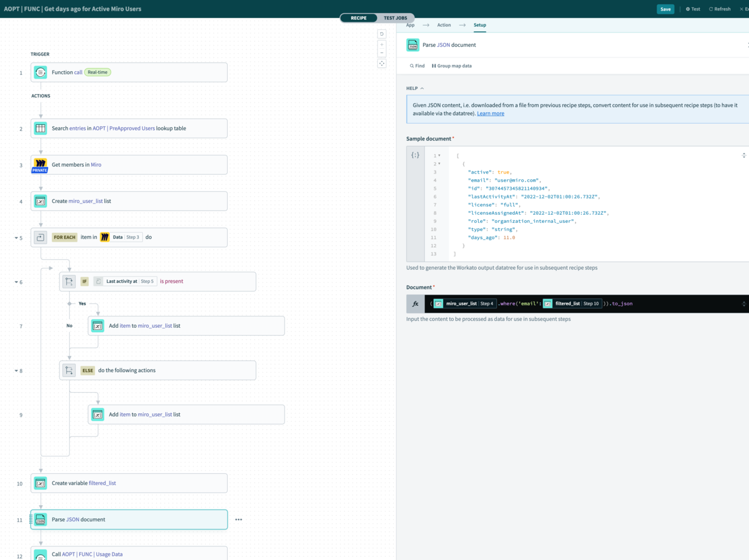Image resolution: width=749 pixels, height=560 pixels.
Task: Click the "is present" condition text
Action: pos(172,282)
